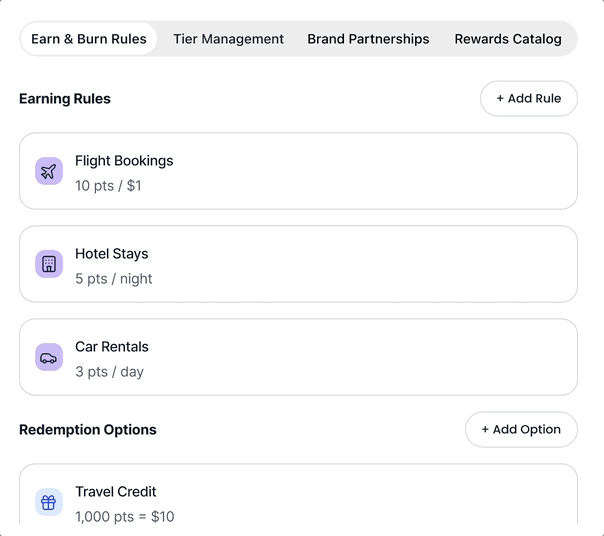Click the 10 pts / $1 rate text

point(108,186)
